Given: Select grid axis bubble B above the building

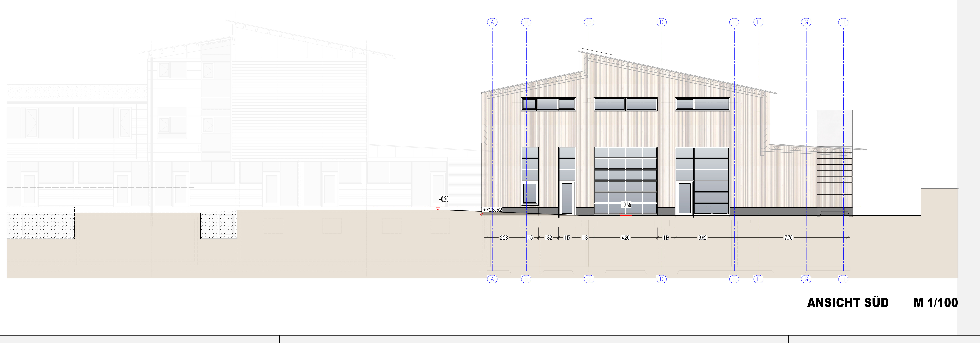Looking at the screenshot, I should pos(526,22).
